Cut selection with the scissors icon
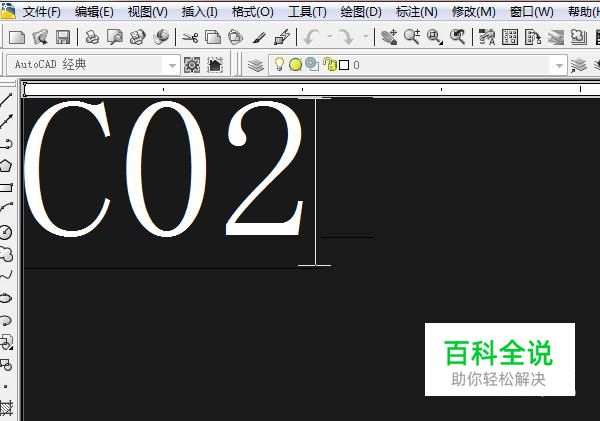 click(190, 37)
